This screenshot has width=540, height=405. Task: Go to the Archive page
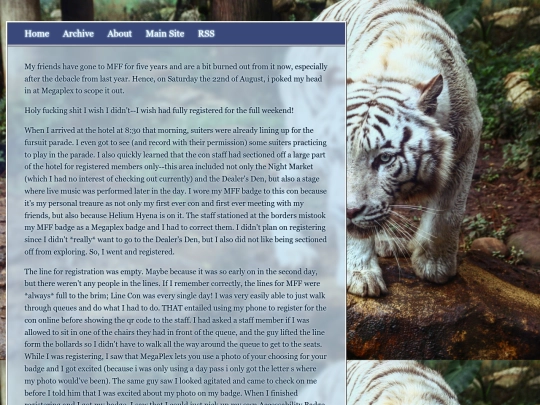pos(78,34)
